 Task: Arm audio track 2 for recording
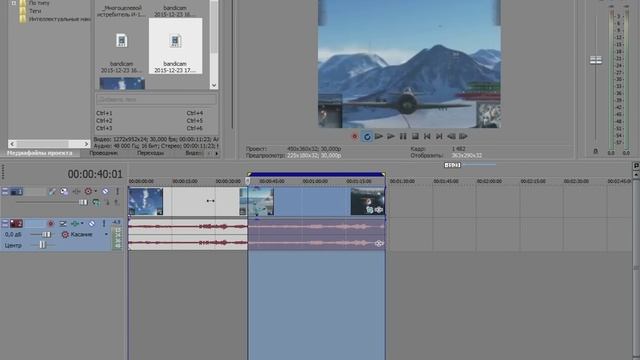pos(51,223)
